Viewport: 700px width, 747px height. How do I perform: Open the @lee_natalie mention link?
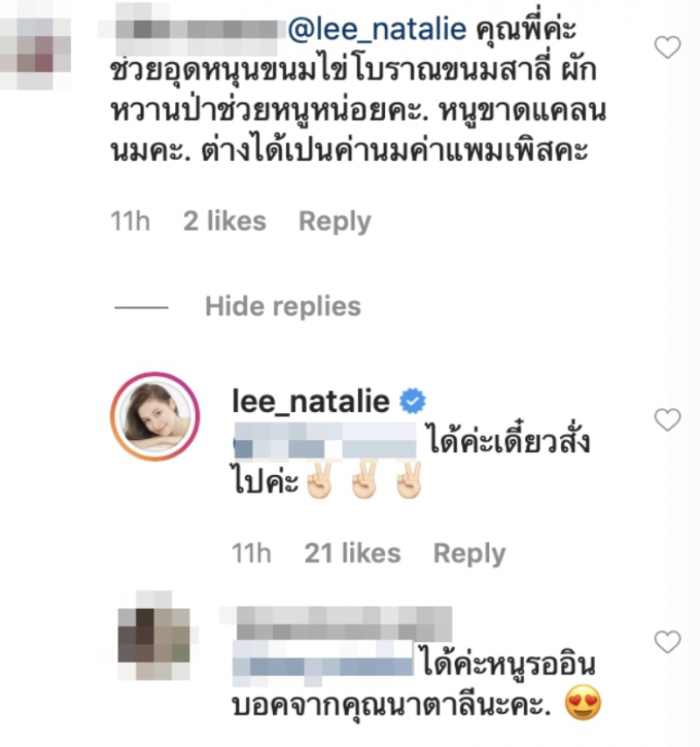click(x=377, y=30)
